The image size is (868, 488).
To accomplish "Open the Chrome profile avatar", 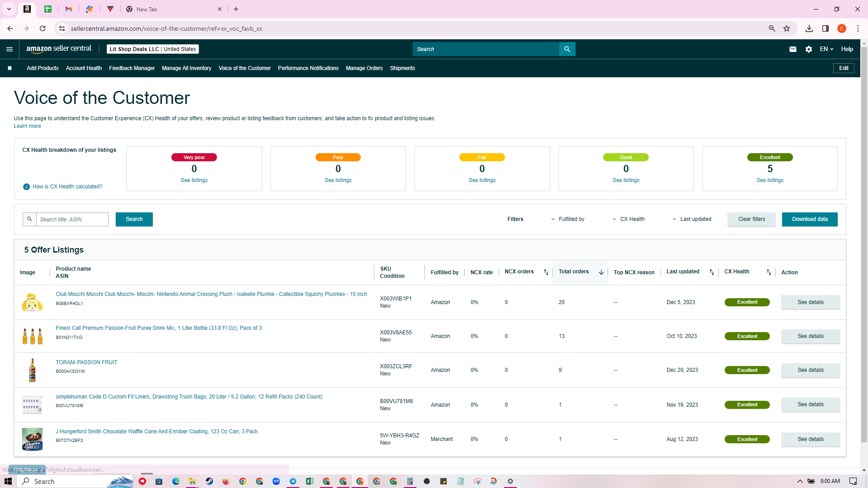I will [842, 28].
